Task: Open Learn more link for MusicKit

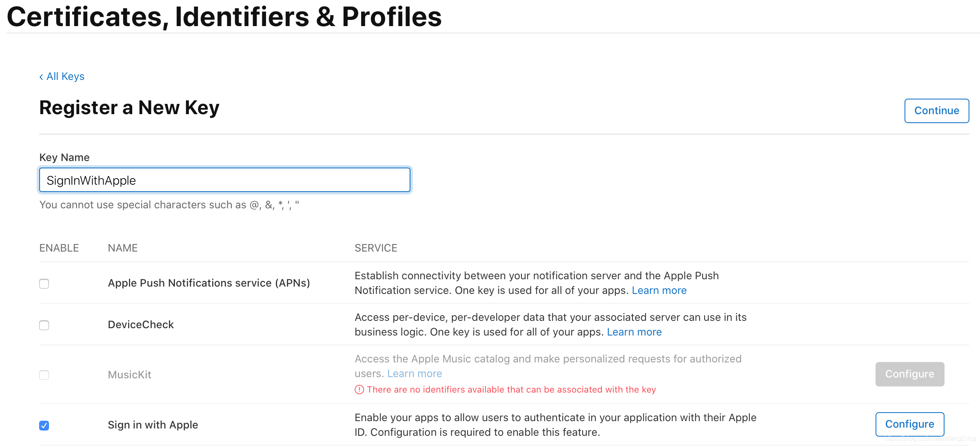Action: pos(415,373)
